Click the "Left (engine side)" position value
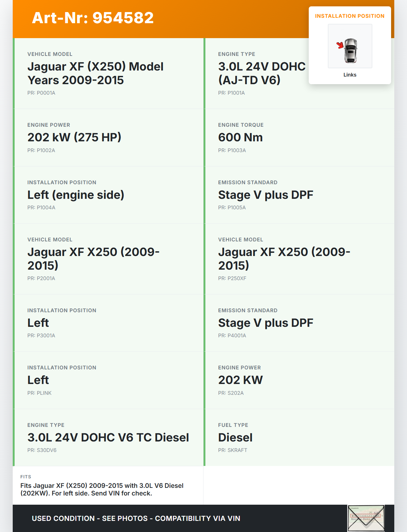Screen dimensions: 407x532 point(76,195)
